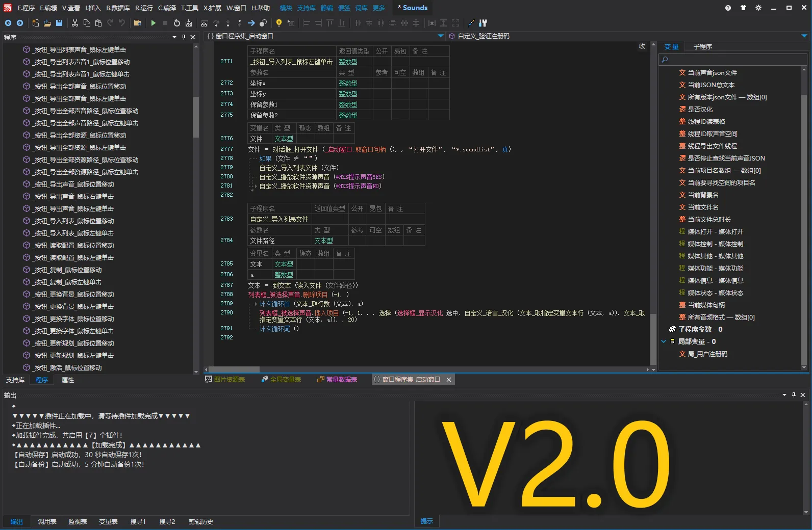Click the variable search input field
The height and width of the screenshot is (530, 812).
coord(733,60)
